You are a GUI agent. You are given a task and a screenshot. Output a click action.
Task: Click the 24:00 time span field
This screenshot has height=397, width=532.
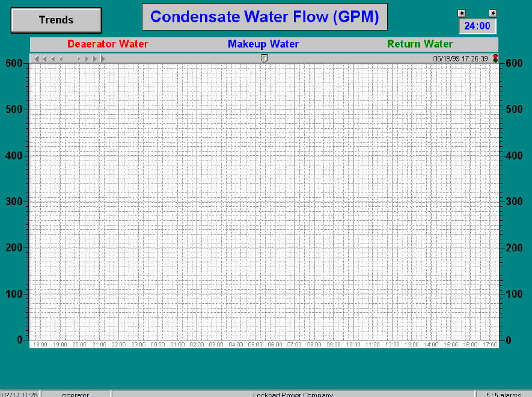[x=477, y=26]
